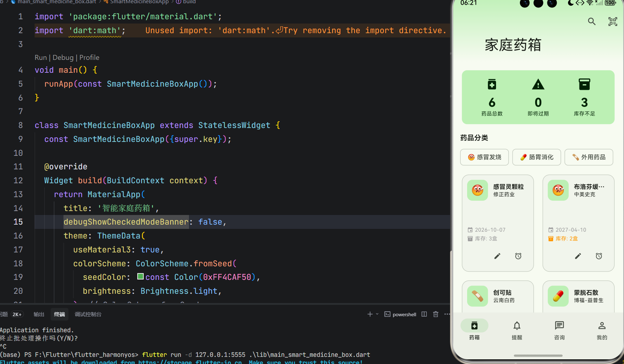
Task: Click line number 2 in the gutter
Action: (x=20, y=30)
